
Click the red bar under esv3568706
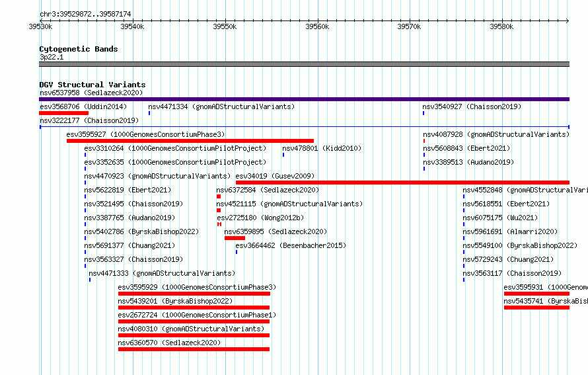click(x=63, y=113)
